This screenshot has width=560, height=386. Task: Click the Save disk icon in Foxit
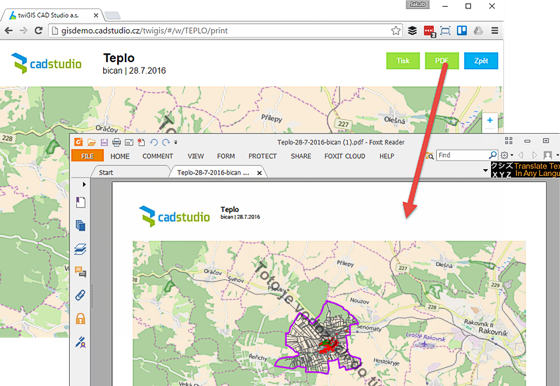tap(104, 142)
